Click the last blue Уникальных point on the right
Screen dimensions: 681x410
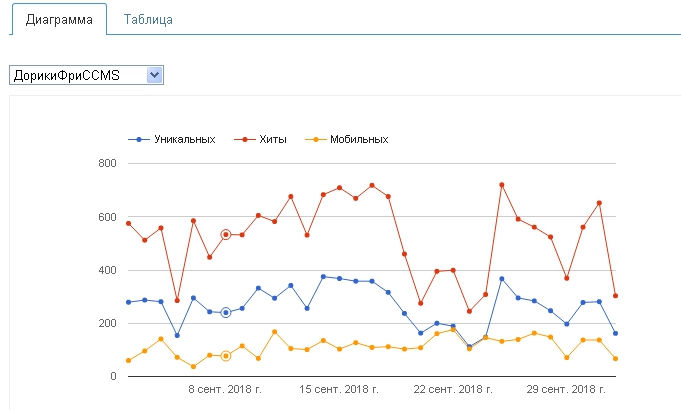615,333
